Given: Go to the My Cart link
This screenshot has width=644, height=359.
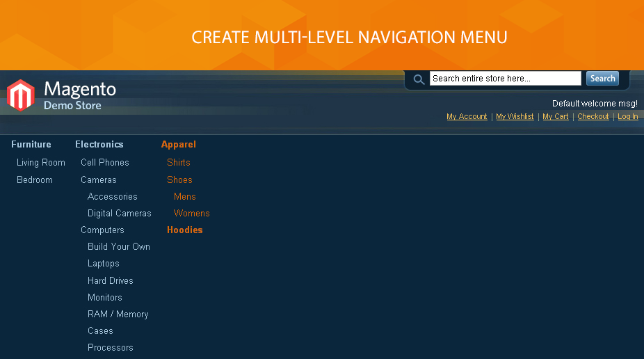Looking at the screenshot, I should pyautogui.click(x=555, y=116).
